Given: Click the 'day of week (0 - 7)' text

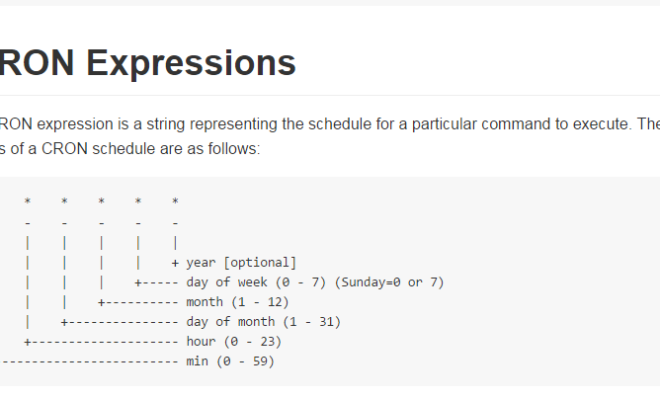Looking at the screenshot, I should click(x=256, y=283).
